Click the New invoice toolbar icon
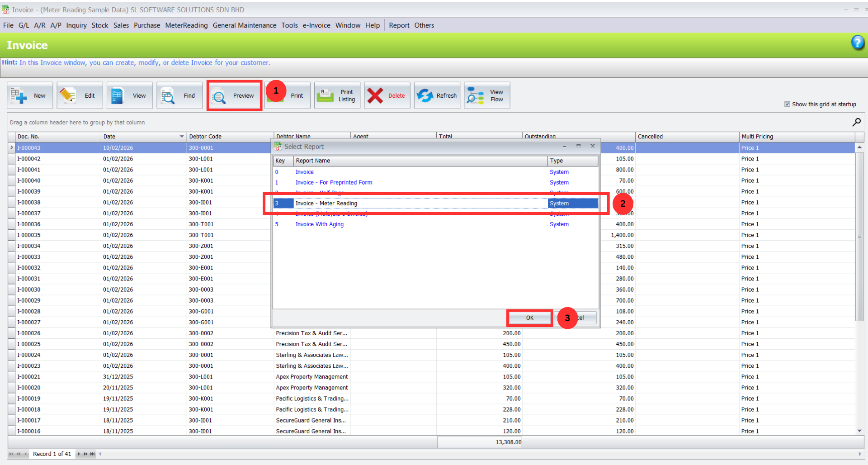868x465 pixels. click(x=19, y=95)
